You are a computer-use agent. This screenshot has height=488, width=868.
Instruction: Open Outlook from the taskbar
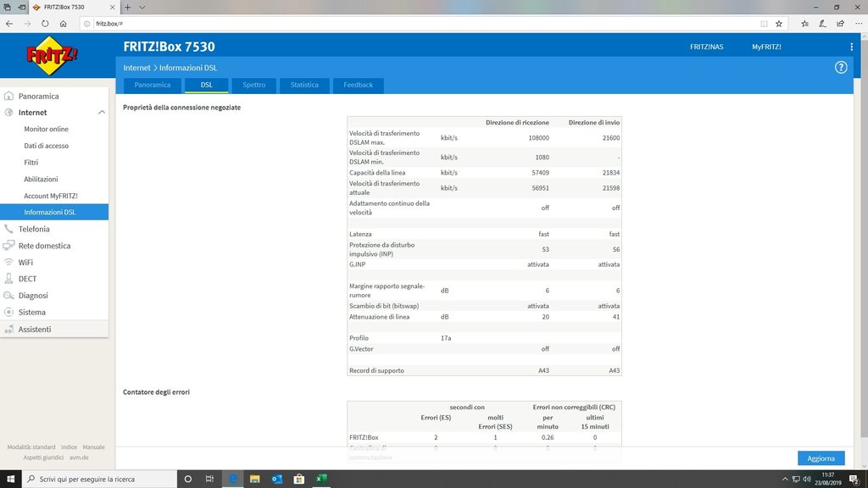[x=277, y=480]
